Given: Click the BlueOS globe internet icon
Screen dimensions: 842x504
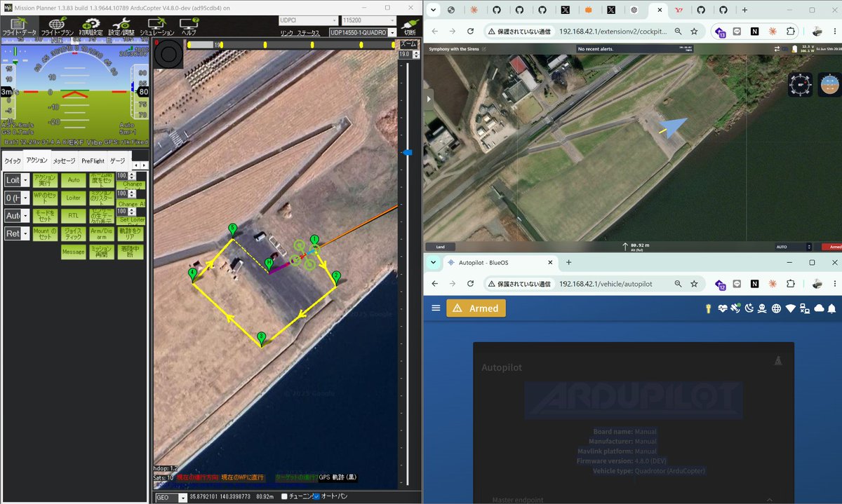Looking at the screenshot, I should tap(776, 308).
